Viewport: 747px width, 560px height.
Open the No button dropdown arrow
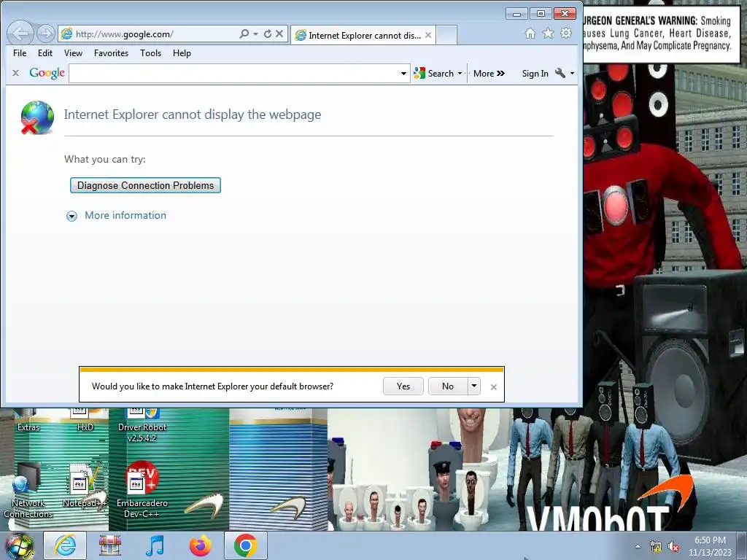coord(474,386)
